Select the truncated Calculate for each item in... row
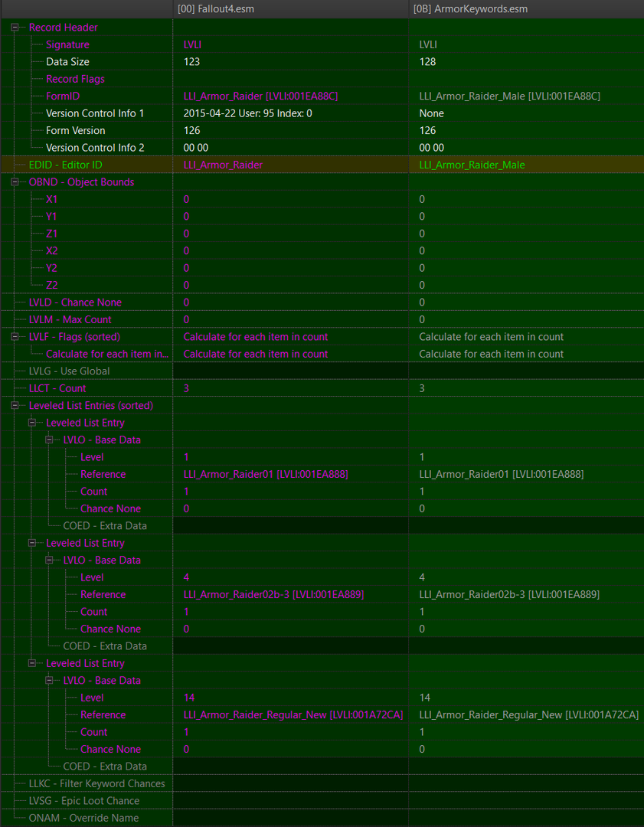This screenshot has height=827, width=644. click(x=322, y=354)
